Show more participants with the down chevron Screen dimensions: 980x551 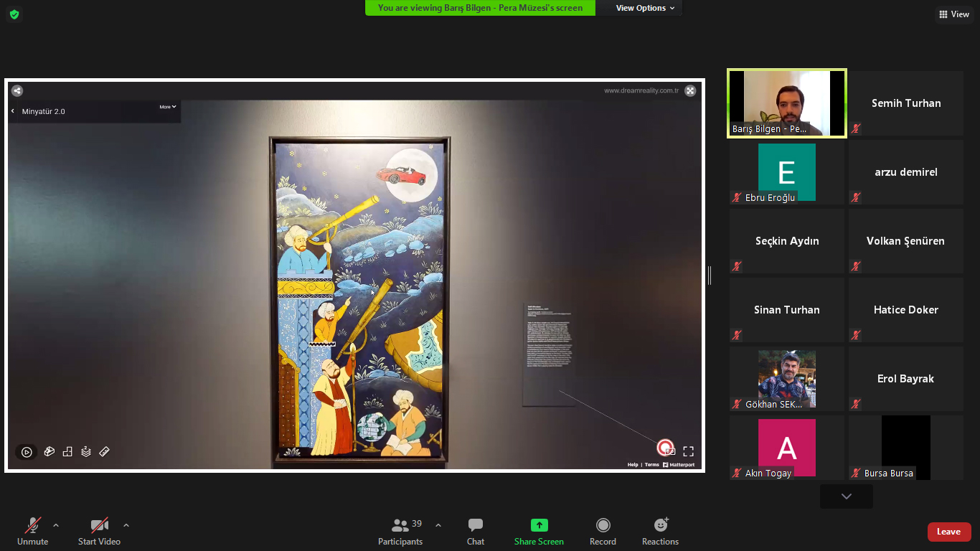pyautogui.click(x=847, y=496)
